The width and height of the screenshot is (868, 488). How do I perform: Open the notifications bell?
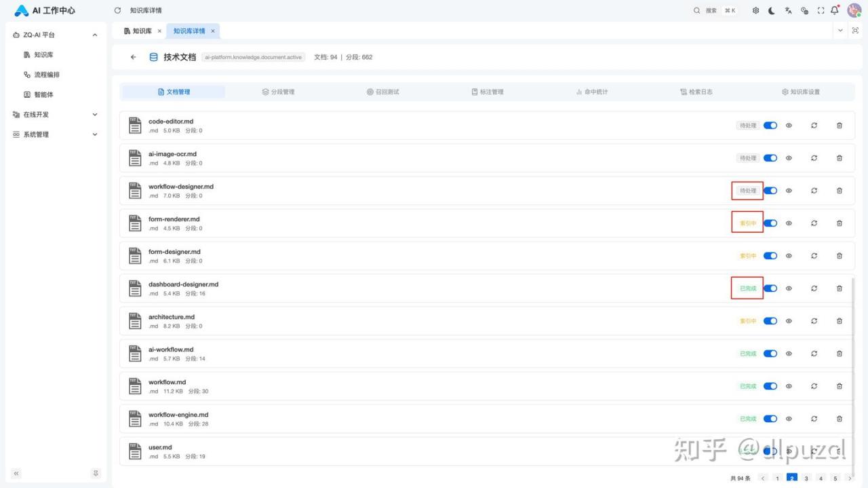[x=834, y=11]
